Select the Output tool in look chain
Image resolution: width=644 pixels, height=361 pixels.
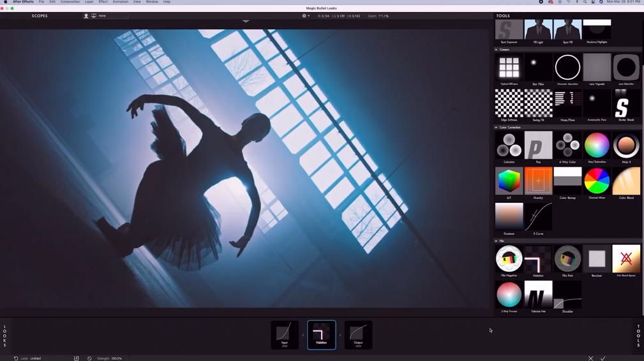[x=358, y=335]
